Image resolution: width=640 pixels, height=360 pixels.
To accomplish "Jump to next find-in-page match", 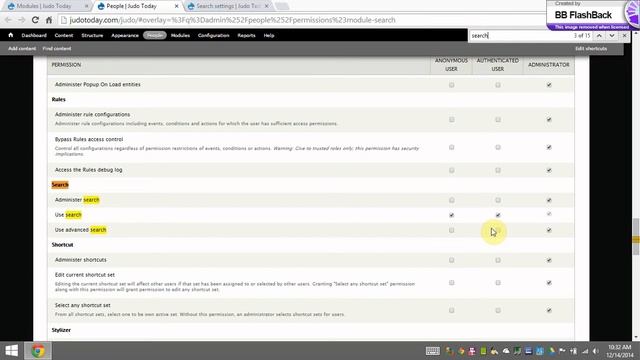I will click(612, 36).
